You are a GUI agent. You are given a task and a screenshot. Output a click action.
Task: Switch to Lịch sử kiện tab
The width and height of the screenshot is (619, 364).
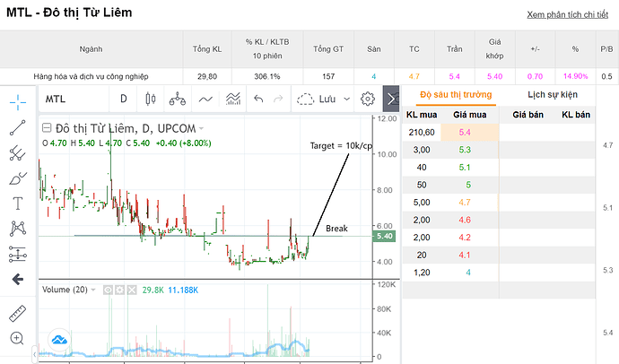[x=553, y=95]
